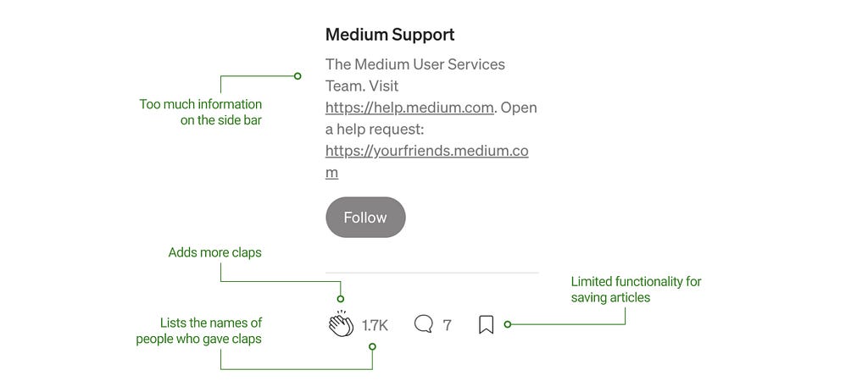Click the Medium Support profile name

[x=390, y=34]
